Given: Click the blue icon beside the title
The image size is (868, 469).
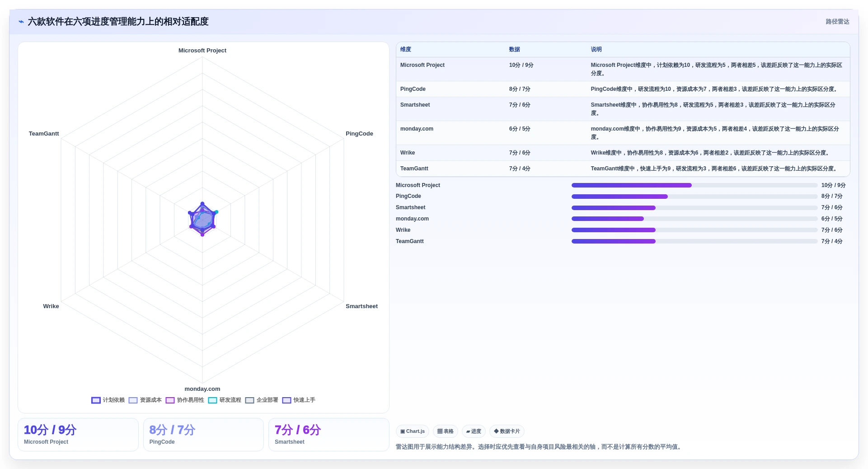Looking at the screenshot, I should tap(21, 22).
